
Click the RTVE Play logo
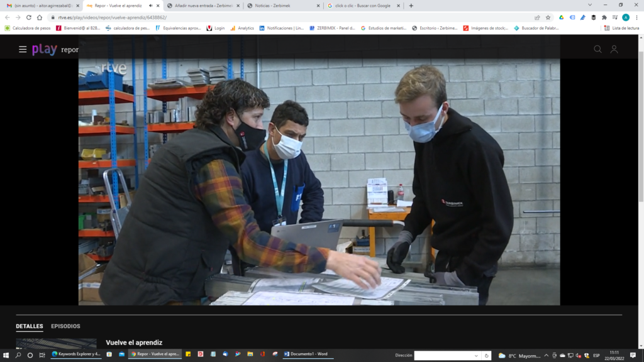[45, 49]
